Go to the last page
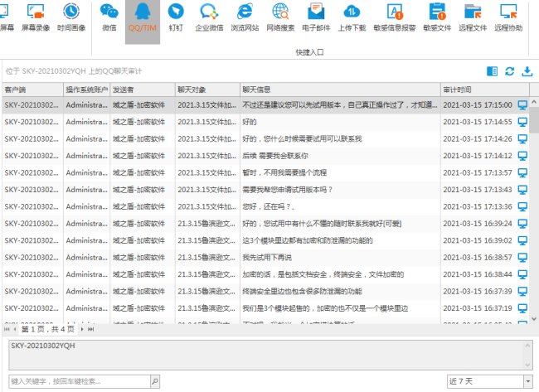539x392 pixels. (x=90, y=329)
